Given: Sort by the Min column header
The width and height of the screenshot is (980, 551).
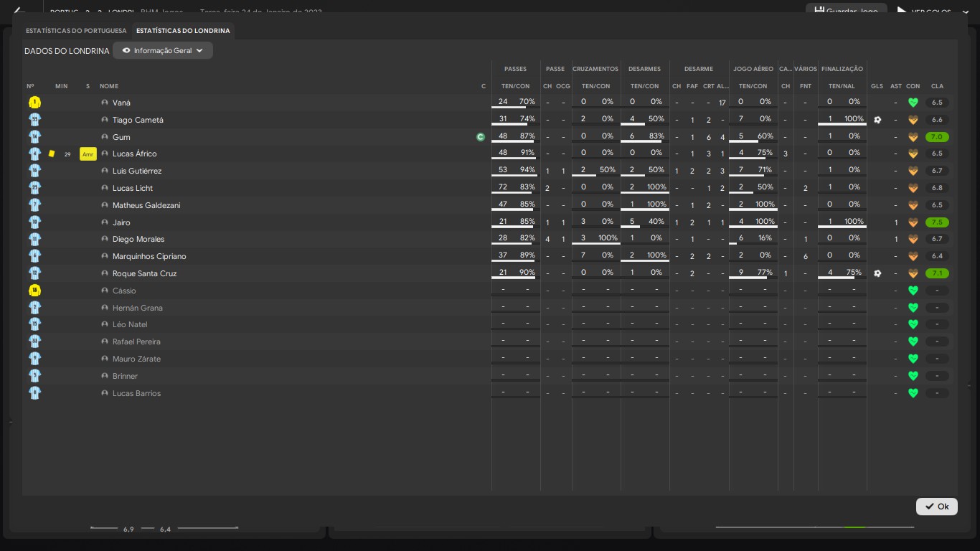Looking at the screenshot, I should click(61, 86).
